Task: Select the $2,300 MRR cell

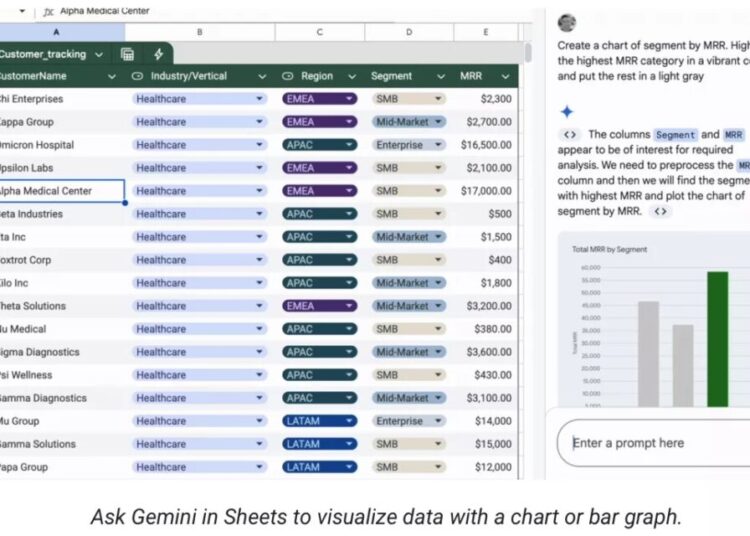Action: [x=485, y=99]
